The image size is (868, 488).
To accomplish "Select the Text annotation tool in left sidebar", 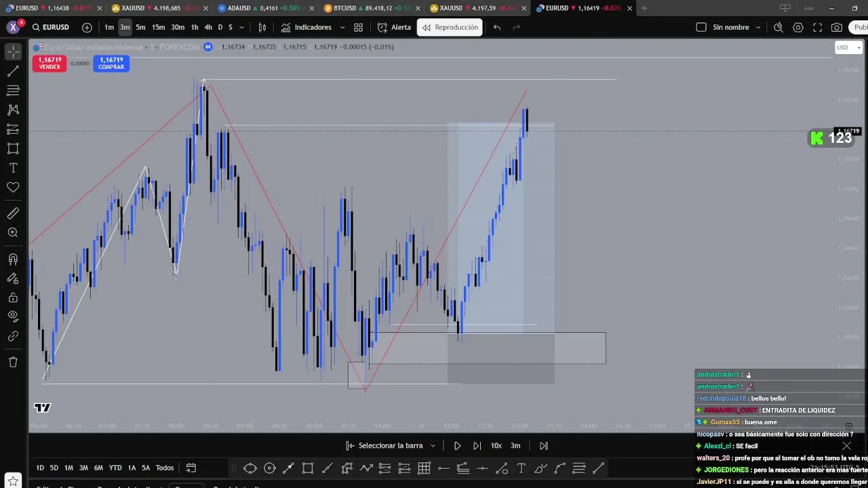I will pyautogui.click(x=13, y=167).
